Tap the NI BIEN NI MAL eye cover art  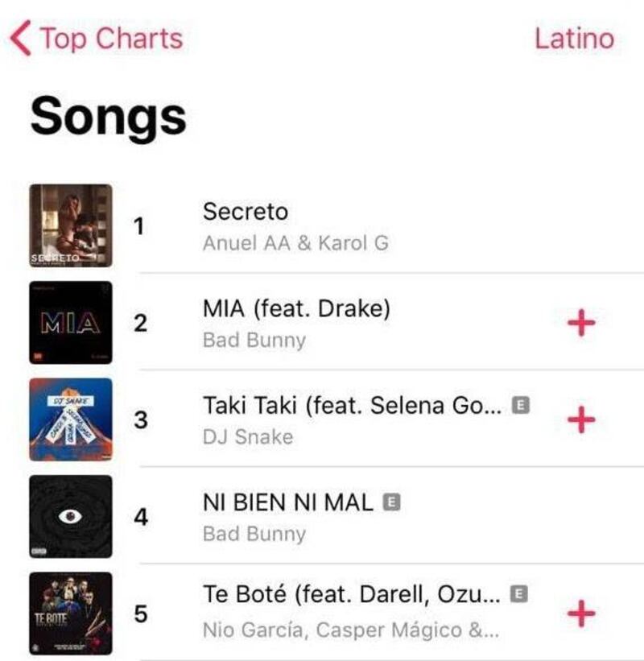71,516
